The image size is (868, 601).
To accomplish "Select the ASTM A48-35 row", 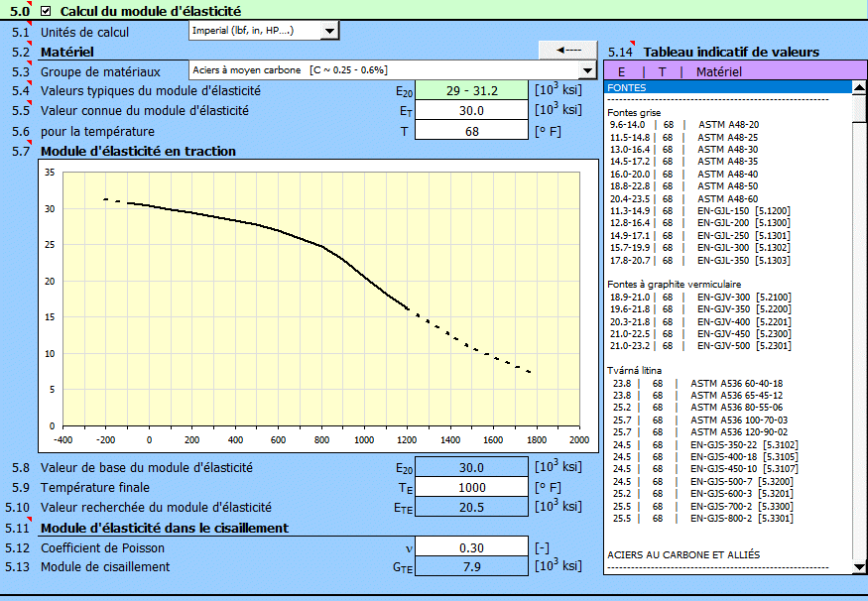I will tap(728, 162).
